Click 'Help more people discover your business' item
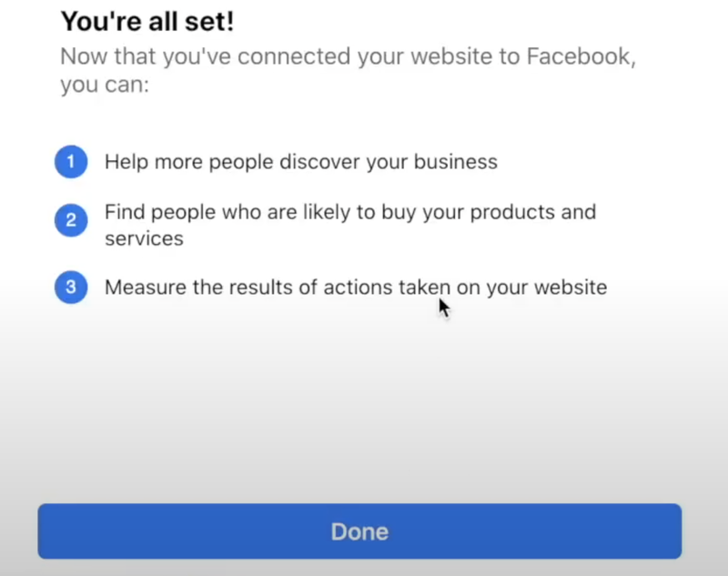The width and height of the screenshot is (728, 576). [301, 161]
